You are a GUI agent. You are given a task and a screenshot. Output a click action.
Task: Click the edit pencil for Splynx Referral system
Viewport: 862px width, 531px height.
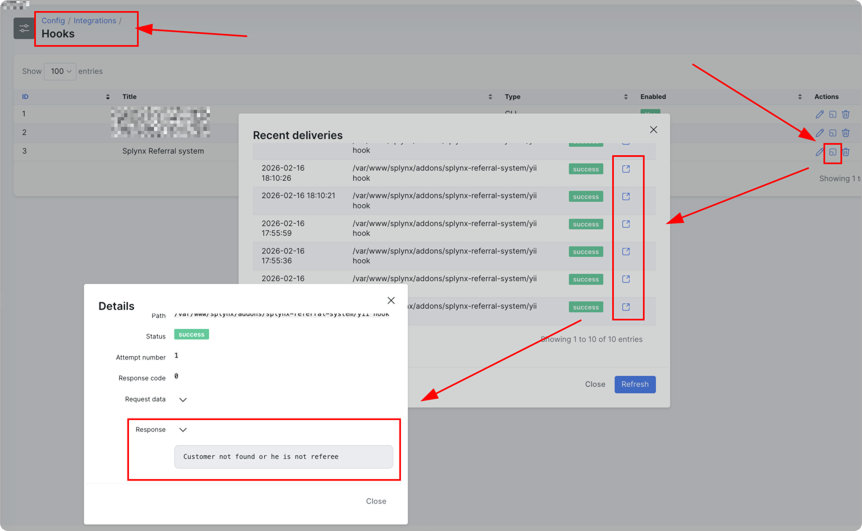(x=819, y=152)
